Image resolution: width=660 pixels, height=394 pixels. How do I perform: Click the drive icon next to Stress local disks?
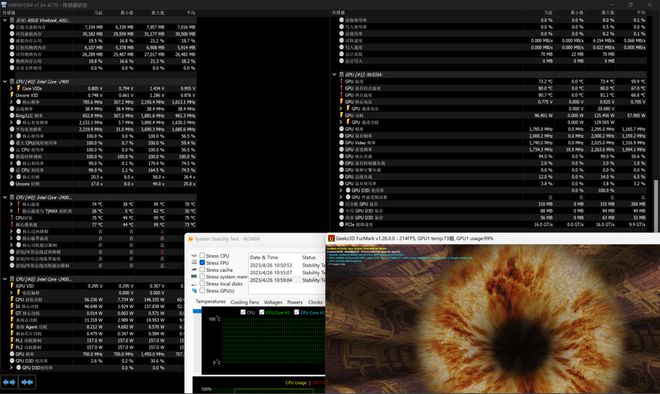click(194, 284)
